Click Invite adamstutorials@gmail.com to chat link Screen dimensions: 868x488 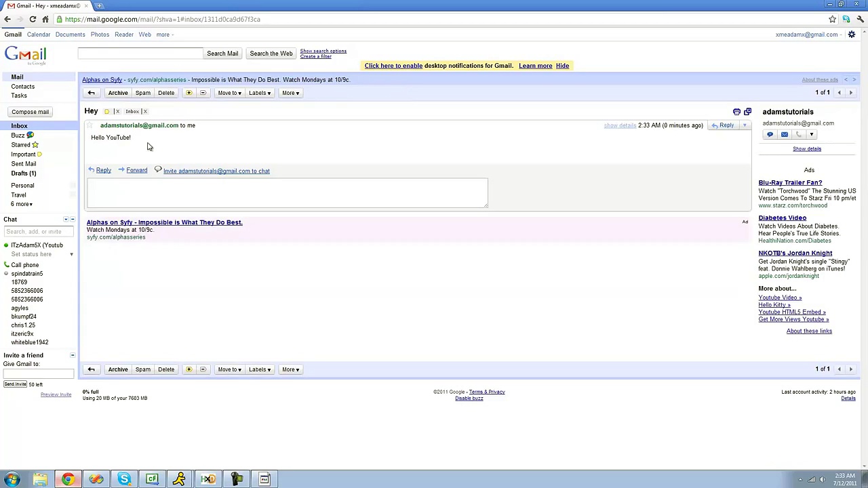[x=216, y=171]
